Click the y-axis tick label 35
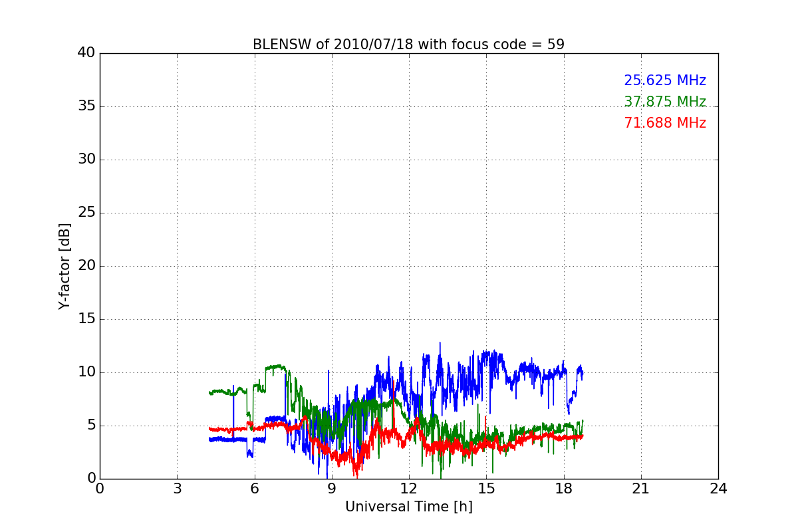798x532 pixels. [x=86, y=106]
